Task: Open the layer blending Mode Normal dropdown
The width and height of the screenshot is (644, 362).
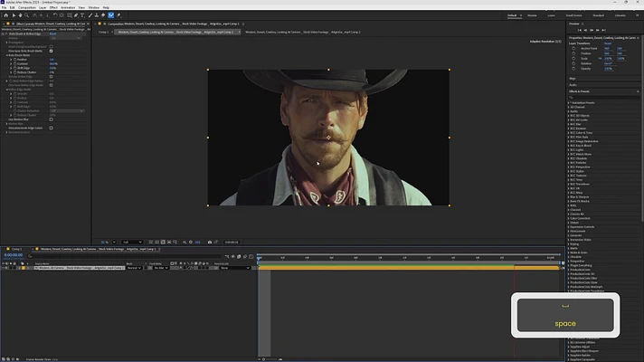Action: coord(134,268)
